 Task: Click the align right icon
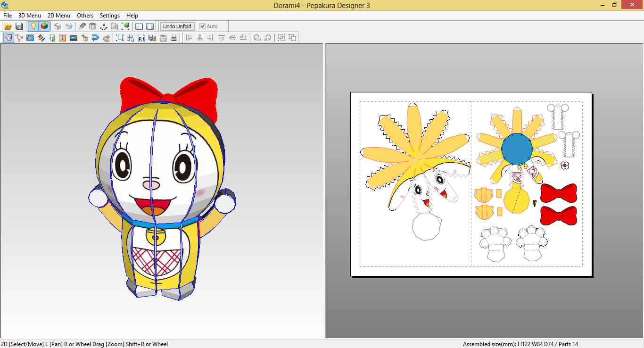[210, 38]
